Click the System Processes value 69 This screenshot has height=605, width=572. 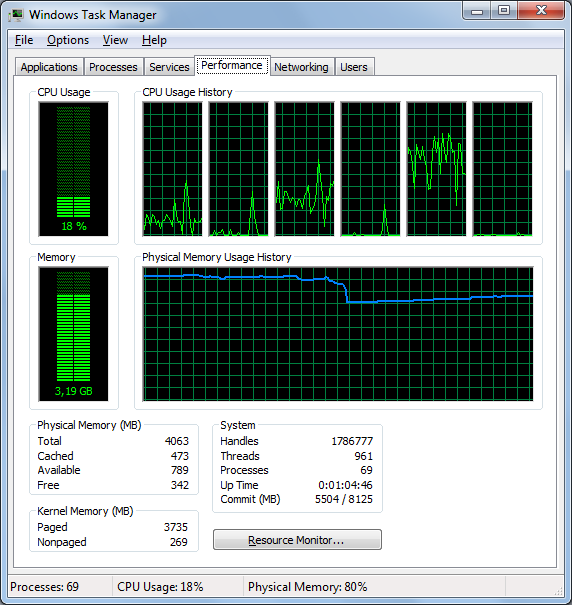pos(366,470)
